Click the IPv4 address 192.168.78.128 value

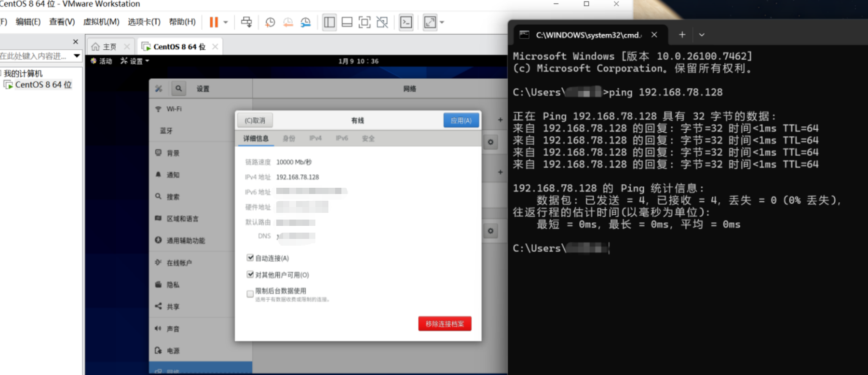point(298,177)
